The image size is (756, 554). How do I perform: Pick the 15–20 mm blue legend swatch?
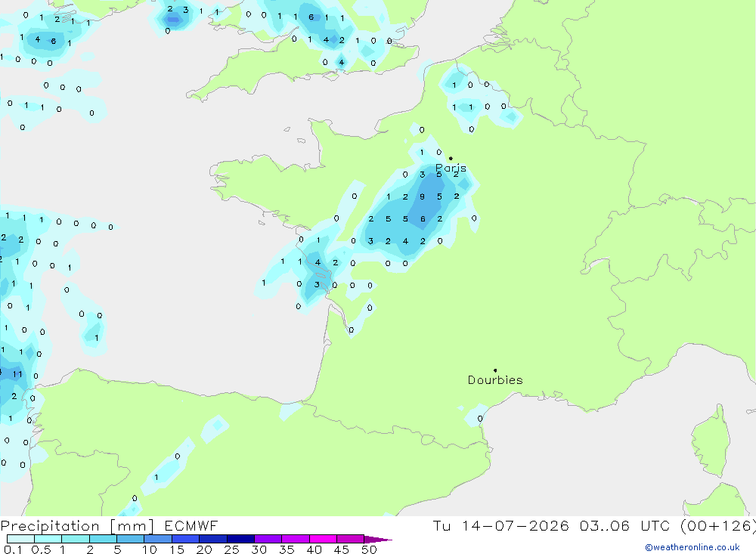(186, 539)
